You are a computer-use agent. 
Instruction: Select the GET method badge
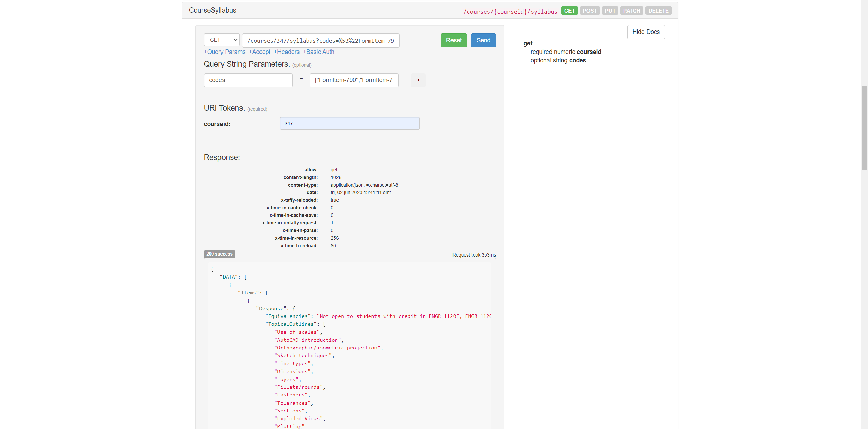coord(569,11)
